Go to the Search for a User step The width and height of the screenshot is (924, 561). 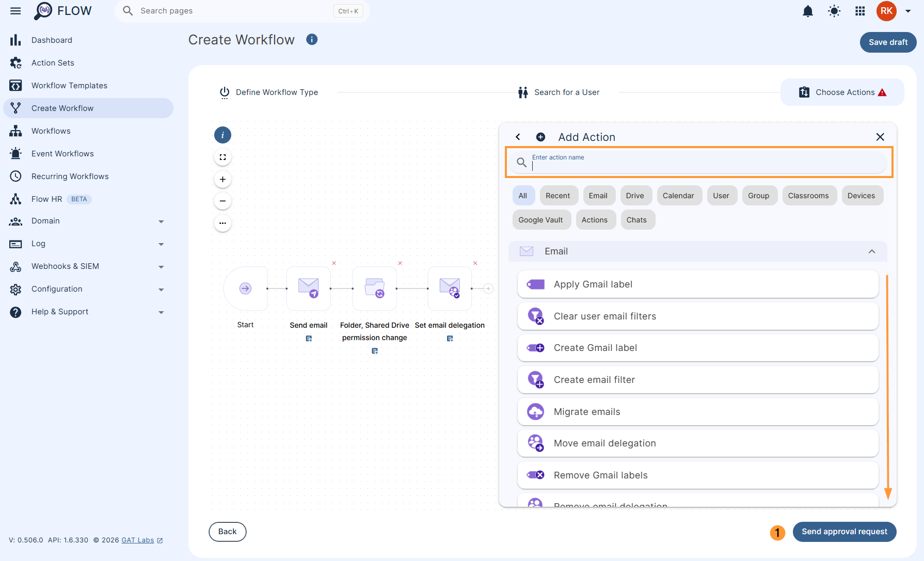coord(559,92)
